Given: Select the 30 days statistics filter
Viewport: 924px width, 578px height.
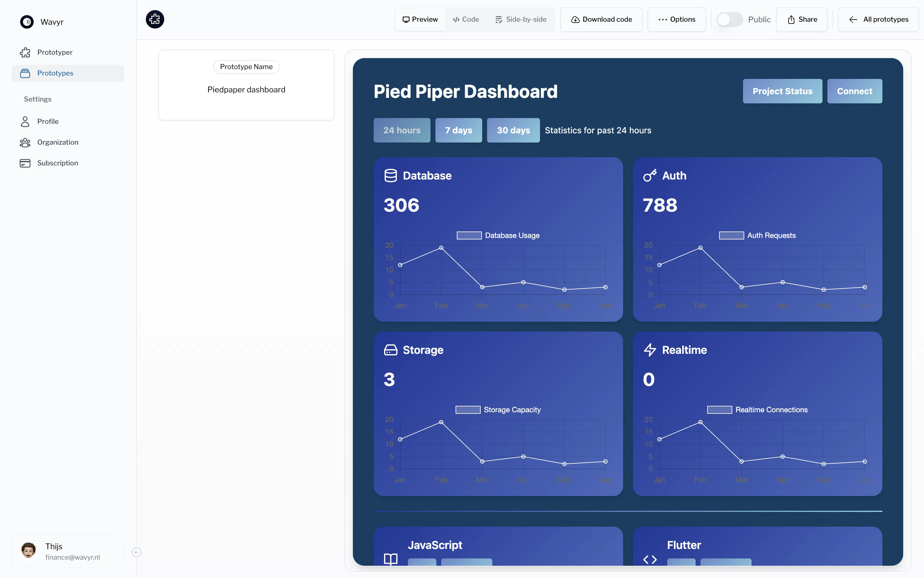Looking at the screenshot, I should 513,130.
